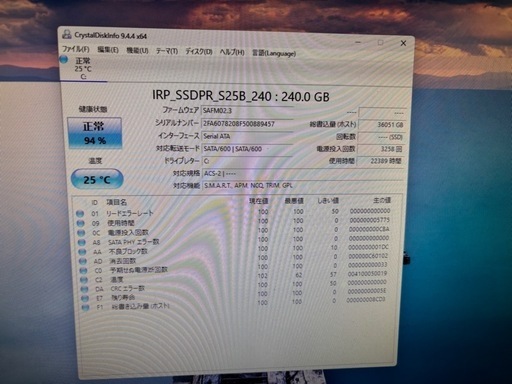Image resolution: width=512 pixels, height=384 pixels.
Task: Click the status orb for F1 総書き込み量
Action: tap(86, 307)
